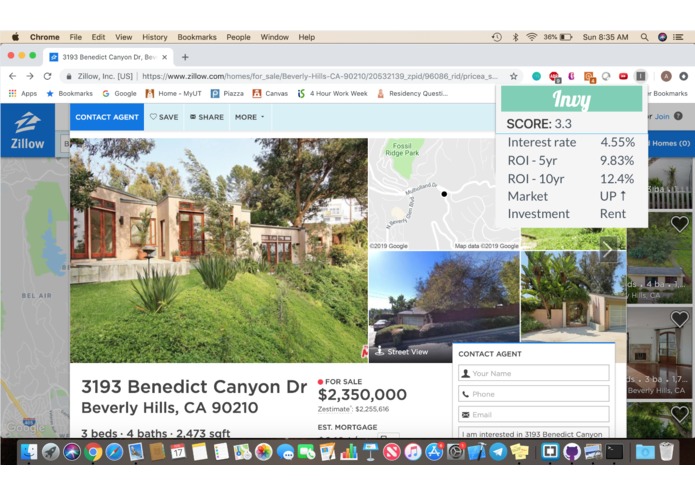Open Terminal from the dock
The image size is (695, 494).
[615, 452]
